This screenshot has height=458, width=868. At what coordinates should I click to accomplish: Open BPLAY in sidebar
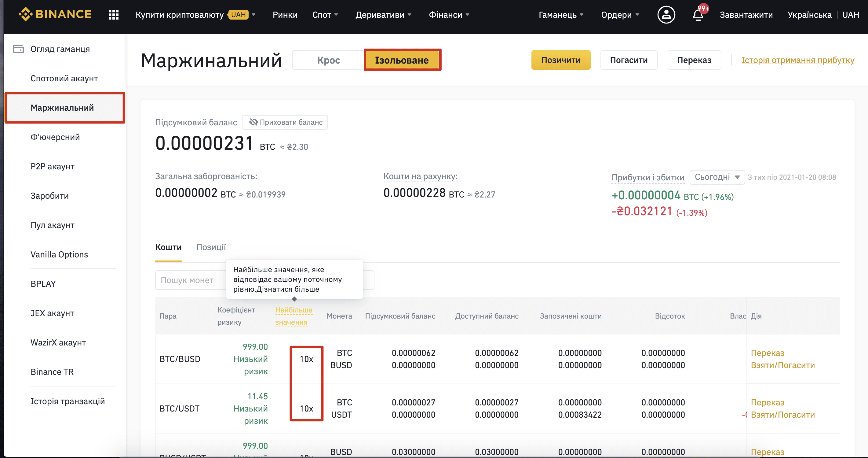click(43, 284)
